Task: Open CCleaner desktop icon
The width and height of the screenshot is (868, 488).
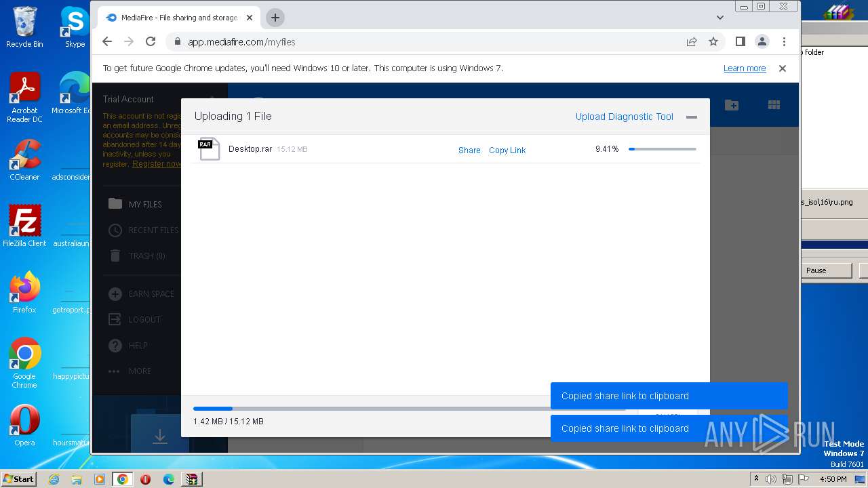Action: pyautogui.click(x=24, y=160)
